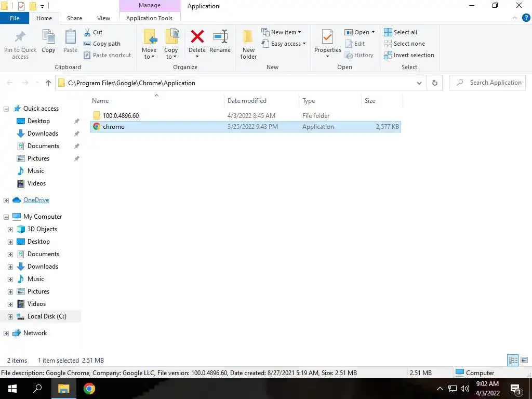Viewport: 532px width, 399px height.
Task: Click the Edit ribbon button
Action: 355,44
